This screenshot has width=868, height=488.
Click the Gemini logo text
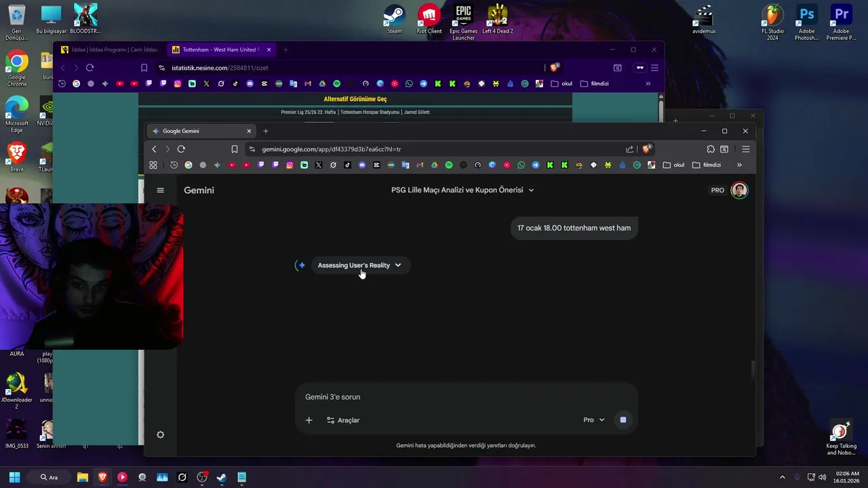(199, 190)
